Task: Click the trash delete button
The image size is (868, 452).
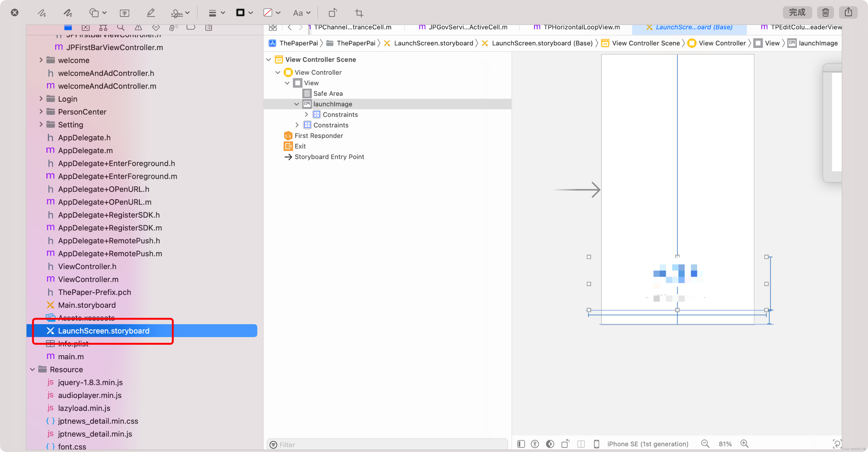Action: (x=825, y=12)
